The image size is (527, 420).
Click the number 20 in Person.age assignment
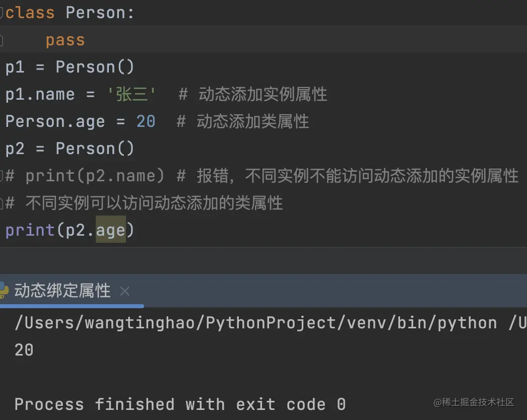(x=146, y=121)
